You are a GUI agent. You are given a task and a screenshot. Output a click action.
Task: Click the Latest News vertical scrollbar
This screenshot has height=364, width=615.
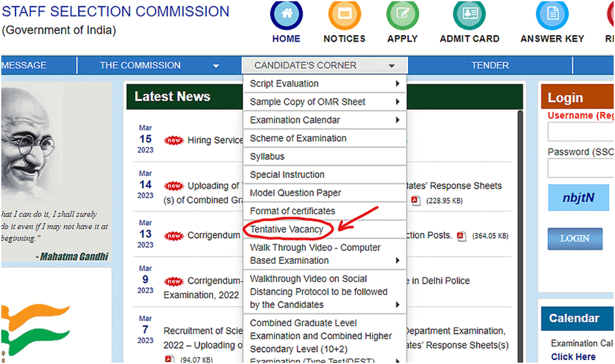coord(520,236)
